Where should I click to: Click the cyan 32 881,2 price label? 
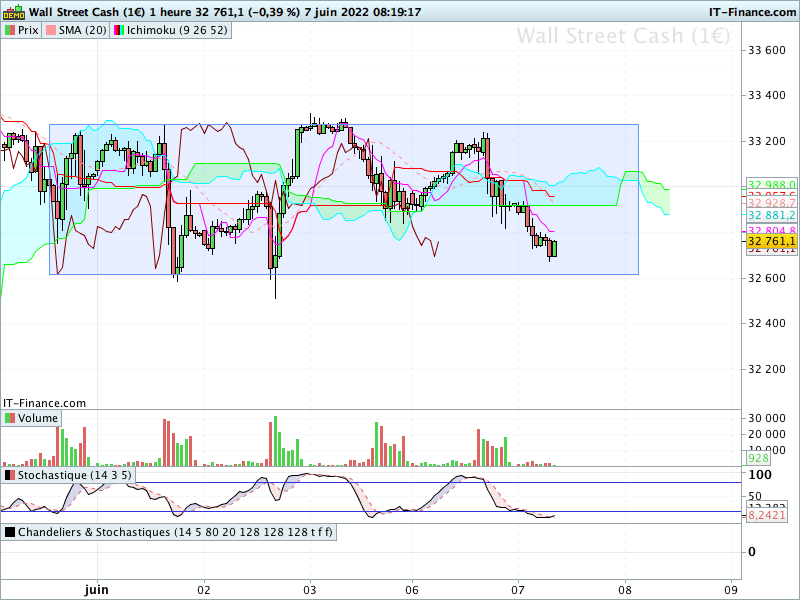point(771,215)
